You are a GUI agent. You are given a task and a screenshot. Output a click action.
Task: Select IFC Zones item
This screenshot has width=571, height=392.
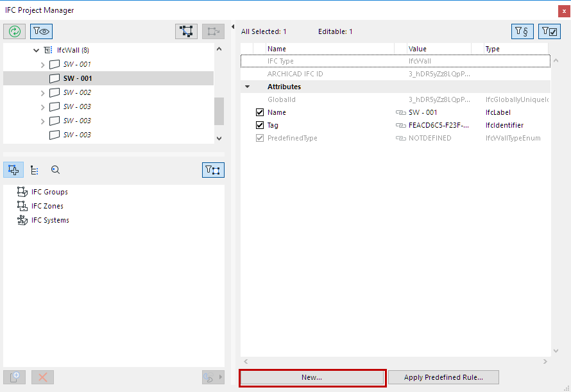47,206
